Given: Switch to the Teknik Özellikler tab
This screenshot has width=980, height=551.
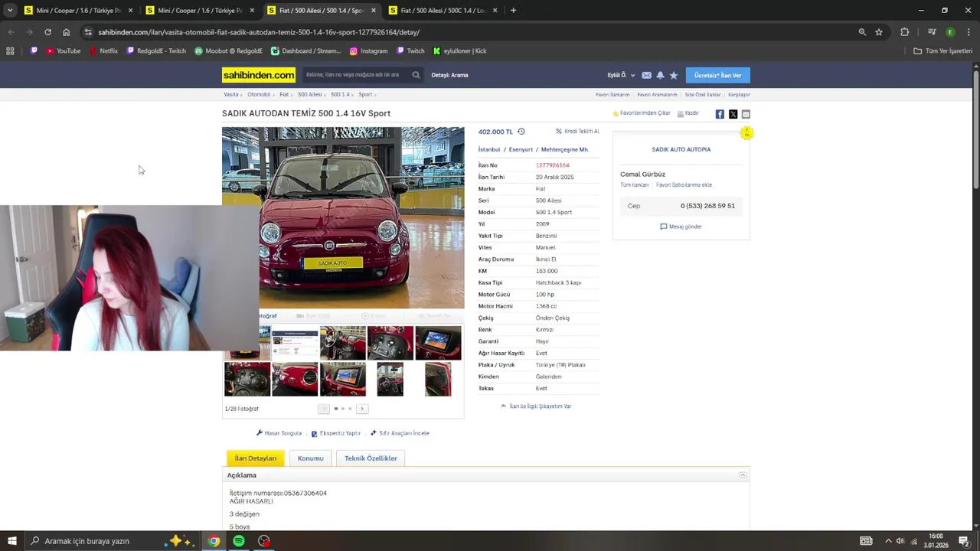Looking at the screenshot, I should pyautogui.click(x=371, y=458).
